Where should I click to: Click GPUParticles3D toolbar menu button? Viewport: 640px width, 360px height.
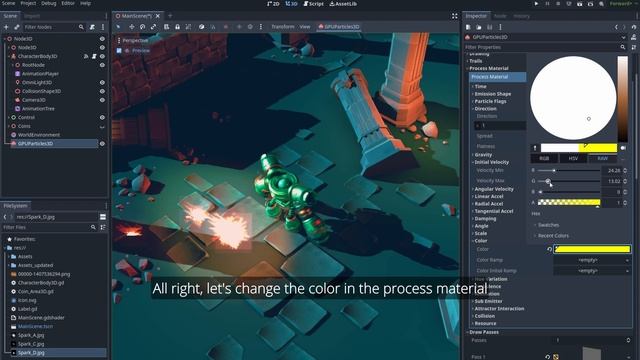[339, 27]
